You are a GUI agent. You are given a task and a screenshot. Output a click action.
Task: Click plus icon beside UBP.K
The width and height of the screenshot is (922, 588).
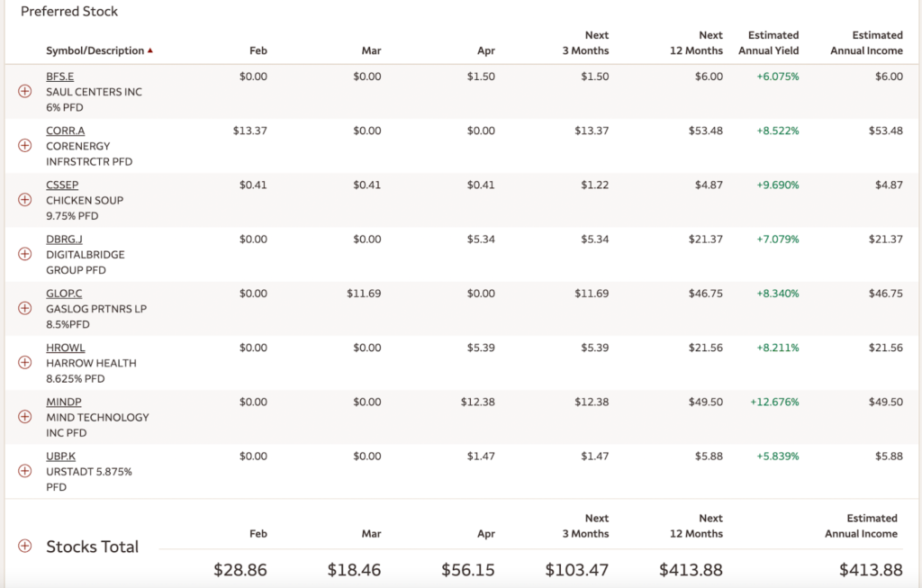(x=25, y=471)
